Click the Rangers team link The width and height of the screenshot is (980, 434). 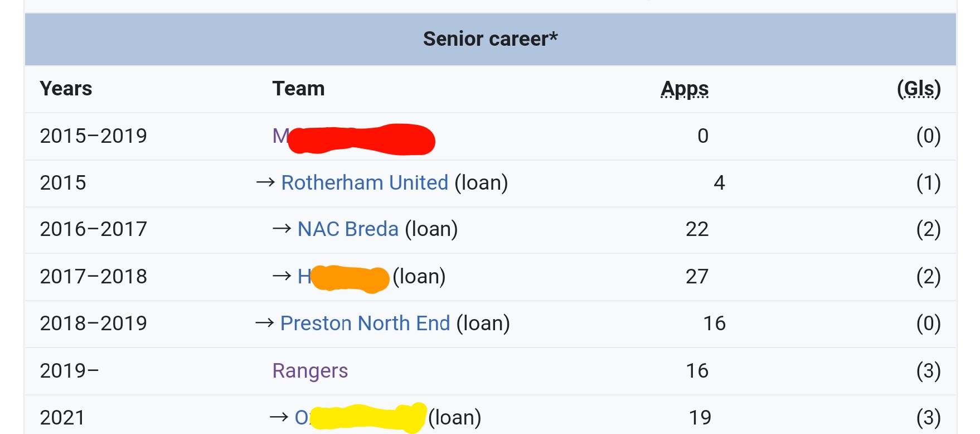point(310,371)
